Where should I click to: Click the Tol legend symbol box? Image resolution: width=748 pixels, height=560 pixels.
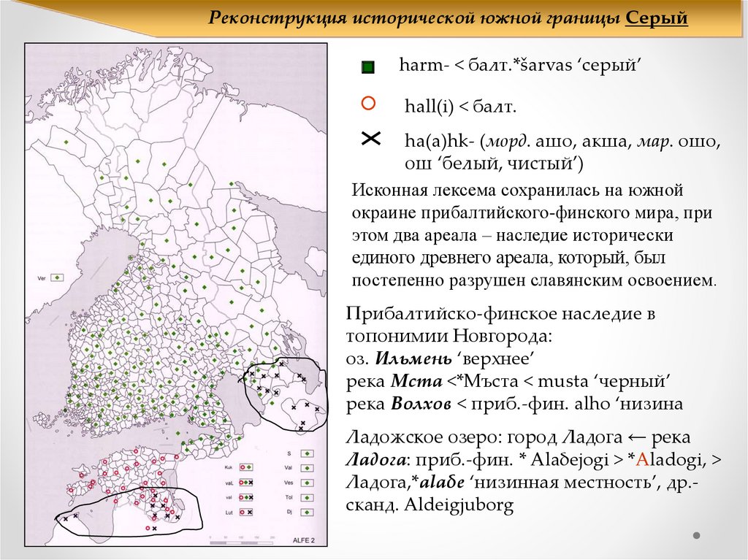pyautogui.click(x=307, y=497)
